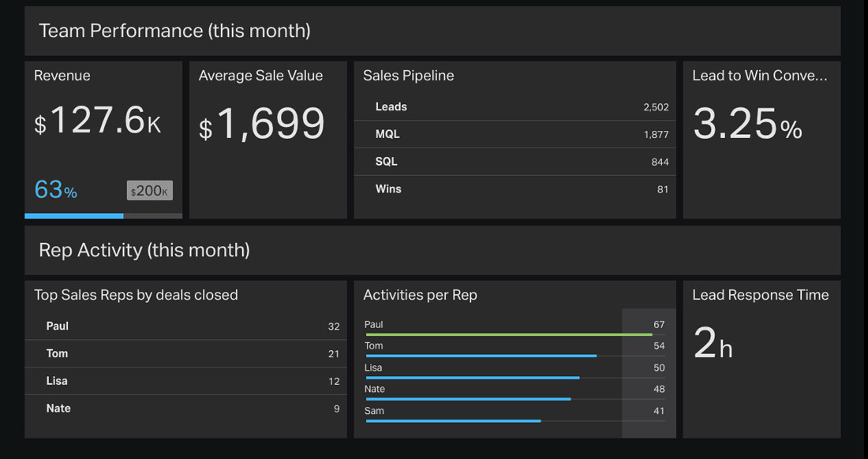Click the 3.25% lead to win conversion value
Image resolution: width=868 pixels, height=459 pixels.
click(x=747, y=125)
